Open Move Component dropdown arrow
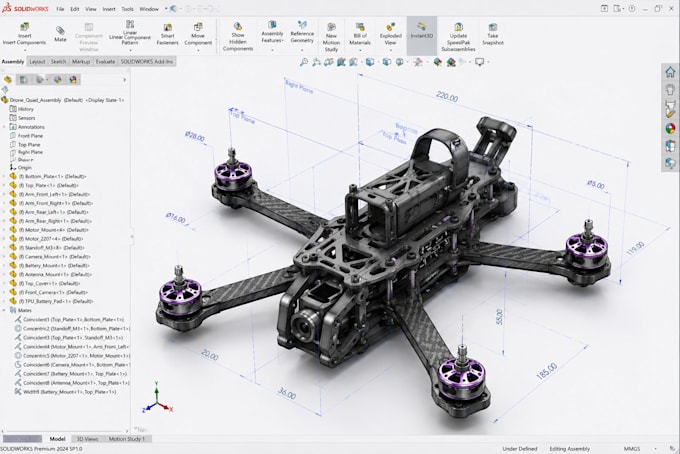This screenshot has height=454, width=680. [198, 50]
